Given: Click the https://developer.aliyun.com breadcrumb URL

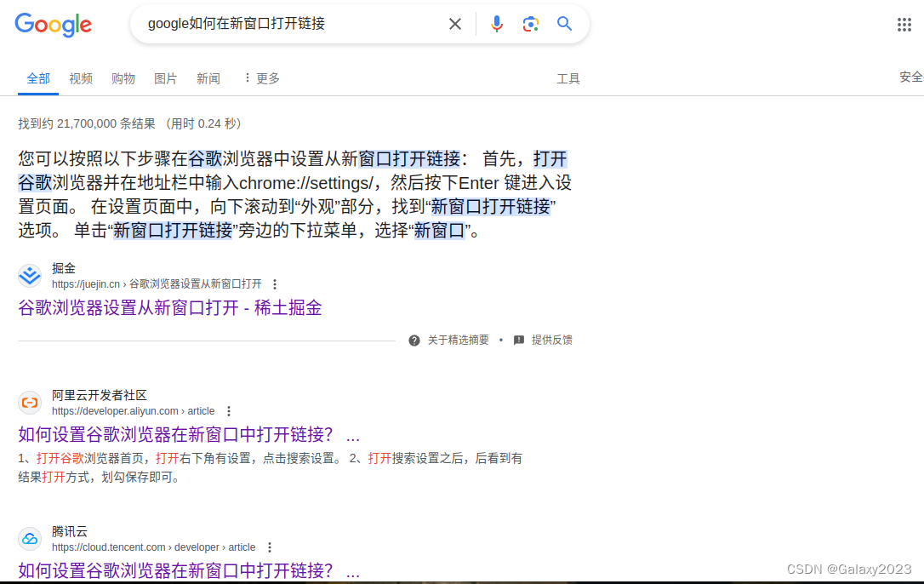Looking at the screenshot, I should [134, 411].
